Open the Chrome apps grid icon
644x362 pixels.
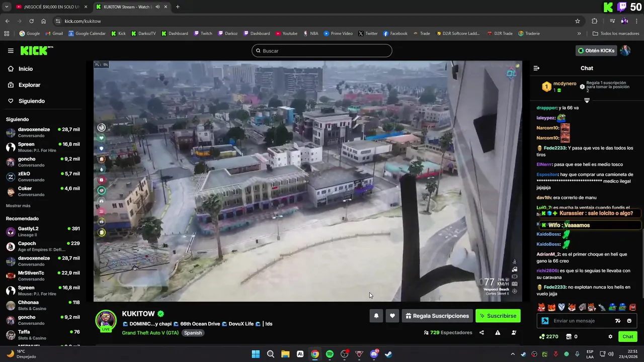click(7, 34)
